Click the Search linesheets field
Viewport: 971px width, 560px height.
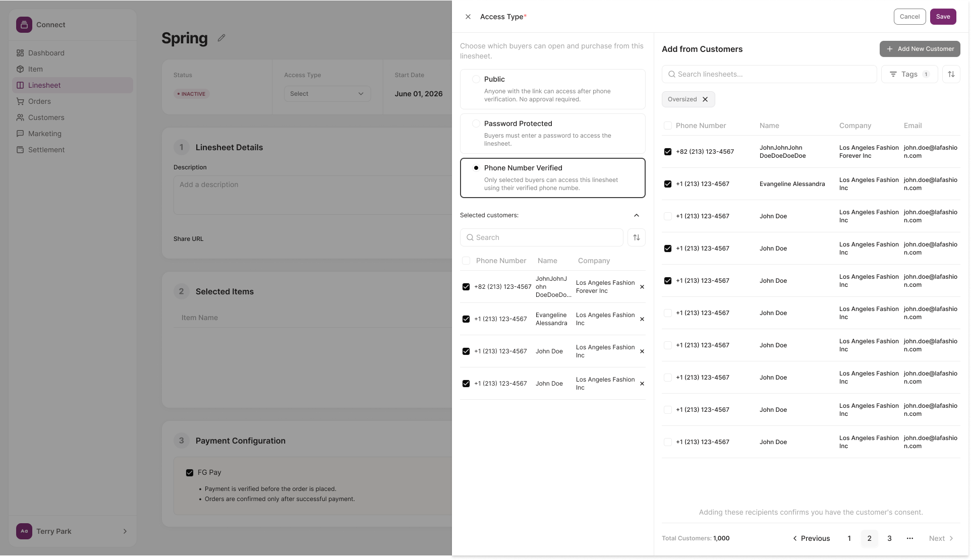tap(769, 74)
